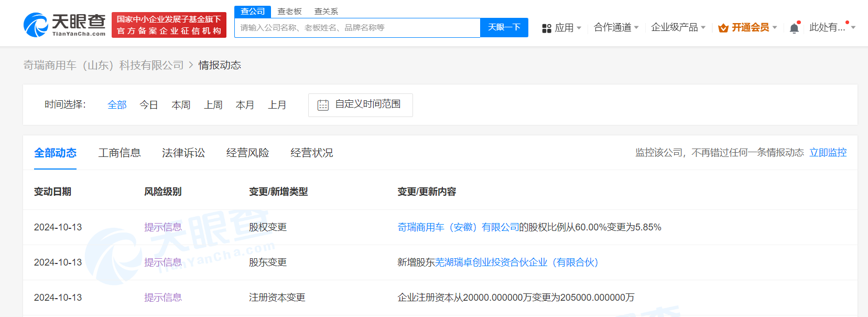Focus the company name search field
The width and height of the screenshot is (868, 317).
[x=357, y=28]
